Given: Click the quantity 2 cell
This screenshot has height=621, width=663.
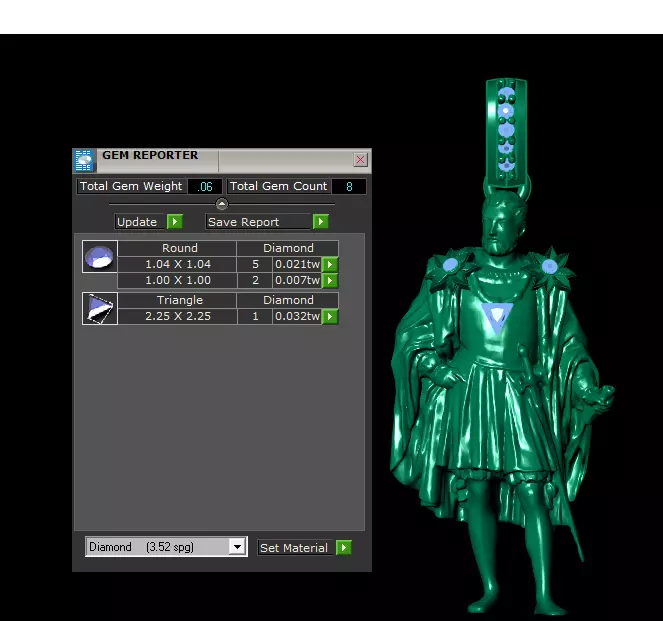Looking at the screenshot, I should (255, 280).
